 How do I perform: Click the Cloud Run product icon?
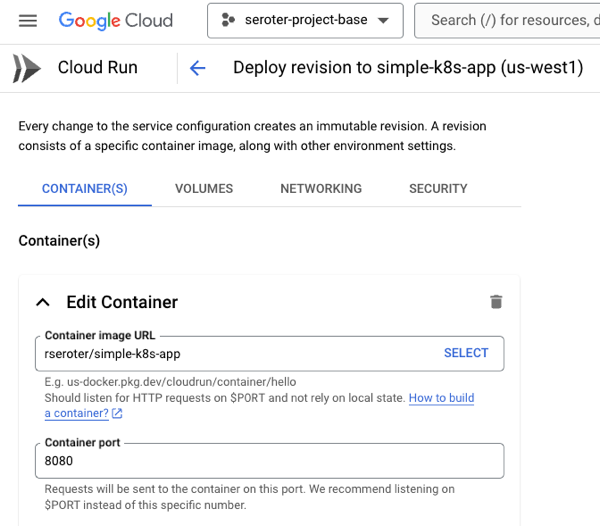[x=27, y=68]
